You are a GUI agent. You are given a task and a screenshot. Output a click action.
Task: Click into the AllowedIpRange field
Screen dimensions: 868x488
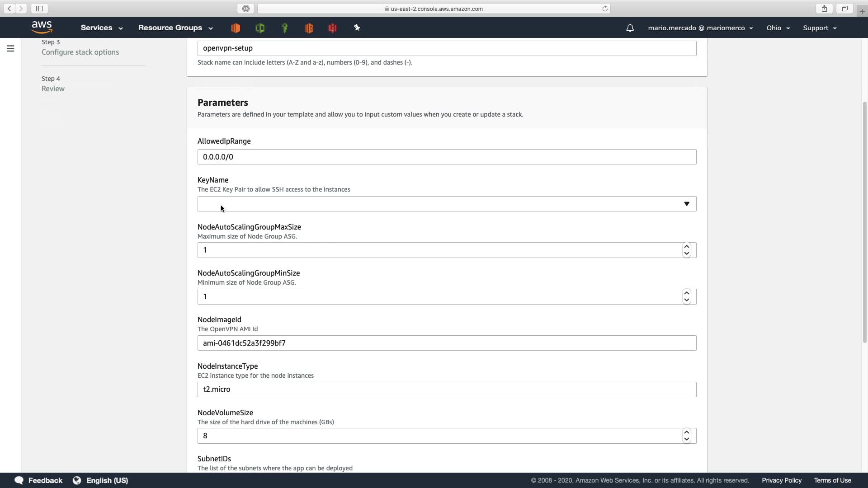click(x=447, y=157)
